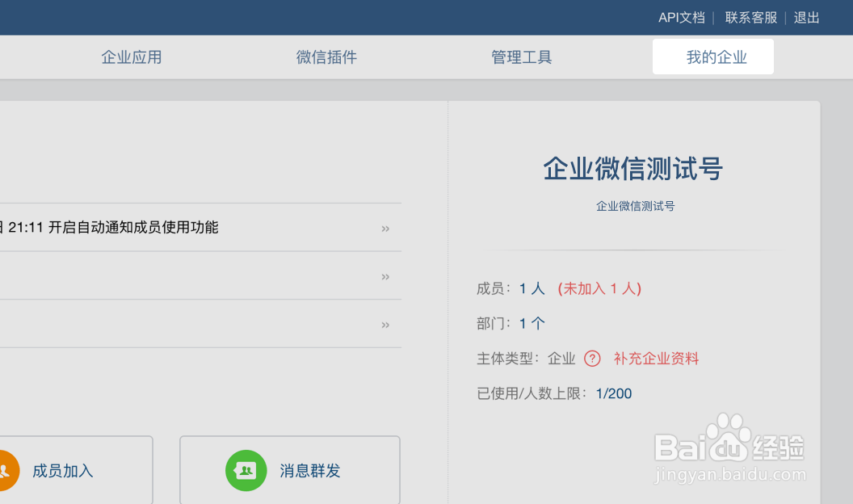Image resolution: width=853 pixels, height=504 pixels.
Task: Select the 成员加入 card panel
Action: tap(77, 470)
